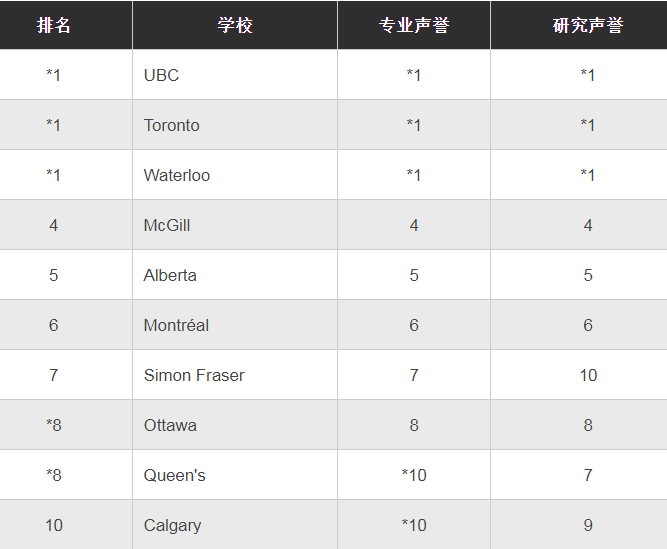Viewport: 667px width, 549px height.
Task: Click Simon Fraser's research reputation value 10
Action: click(x=588, y=375)
